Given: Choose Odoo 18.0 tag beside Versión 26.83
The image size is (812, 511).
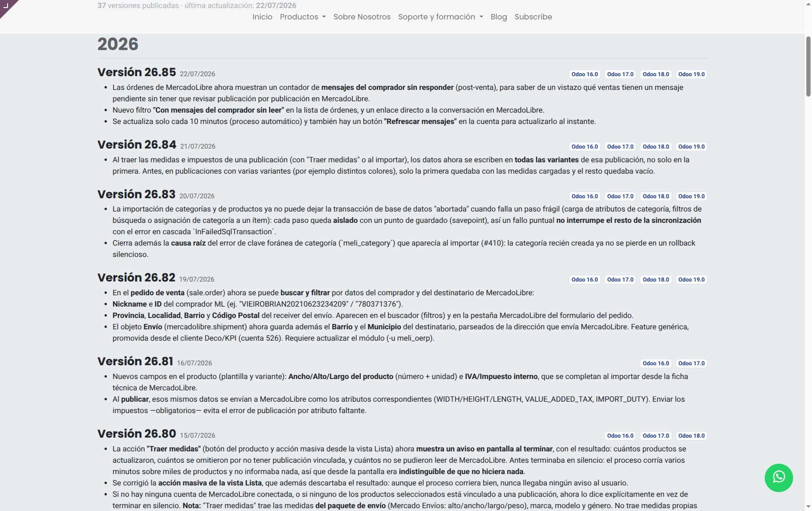Looking at the screenshot, I should coord(656,196).
